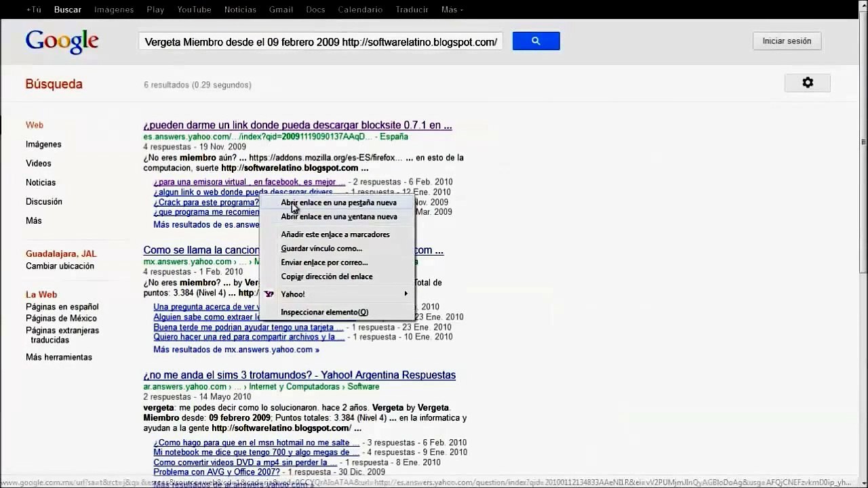Click the '6 resultados (0.29 segundos)' text
The image size is (868, 488).
coord(197,85)
